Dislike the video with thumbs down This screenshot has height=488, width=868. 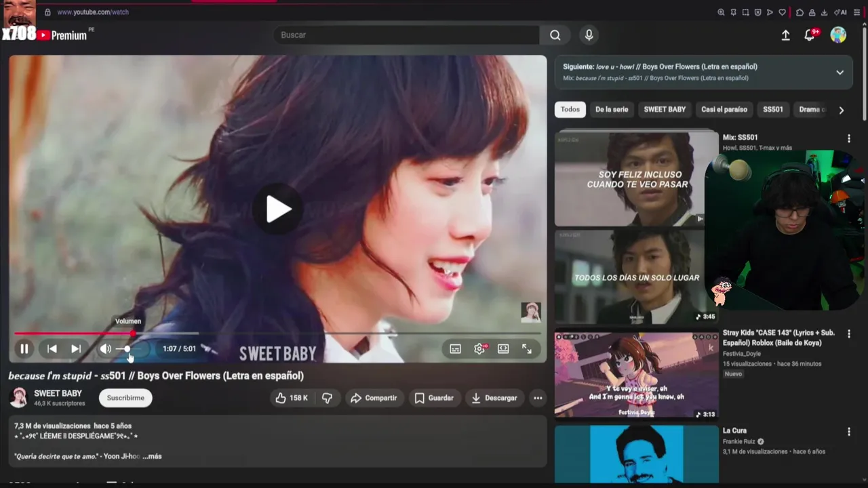pos(327,398)
